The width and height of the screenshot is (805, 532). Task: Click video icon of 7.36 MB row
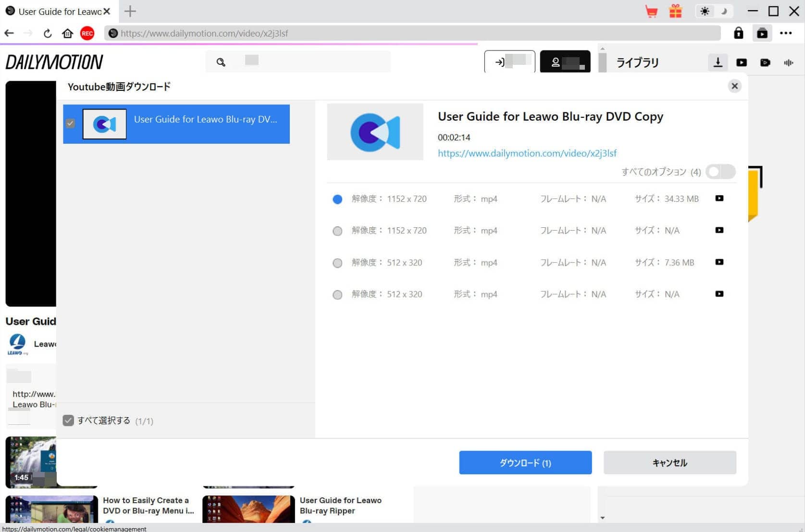(719, 262)
